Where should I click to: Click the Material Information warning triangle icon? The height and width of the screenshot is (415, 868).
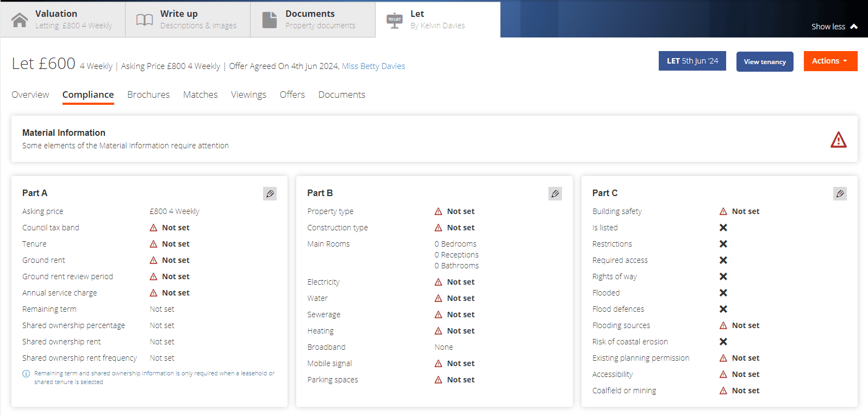839,140
